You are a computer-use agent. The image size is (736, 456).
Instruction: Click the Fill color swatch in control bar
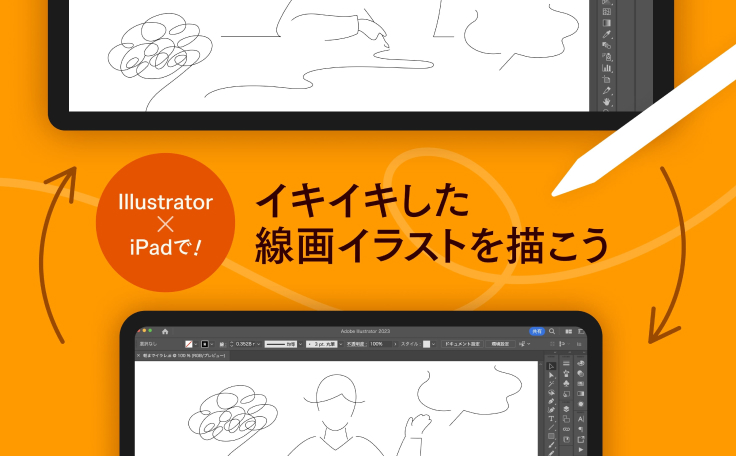pyautogui.click(x=189, y=344)
